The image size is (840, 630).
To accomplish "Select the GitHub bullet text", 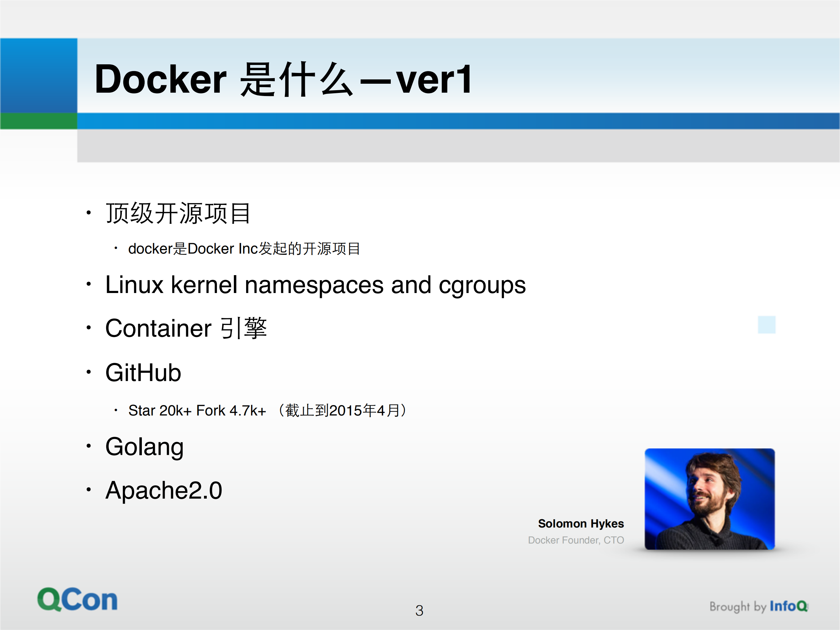I will (x=143, y=372).
